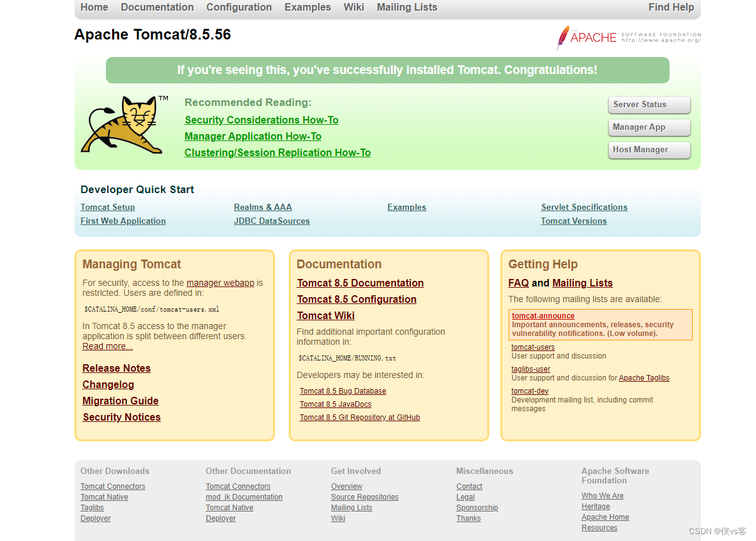This screenshot has height=541, width=756.
Task: Open the Migration Guide link
Action: 121,401
